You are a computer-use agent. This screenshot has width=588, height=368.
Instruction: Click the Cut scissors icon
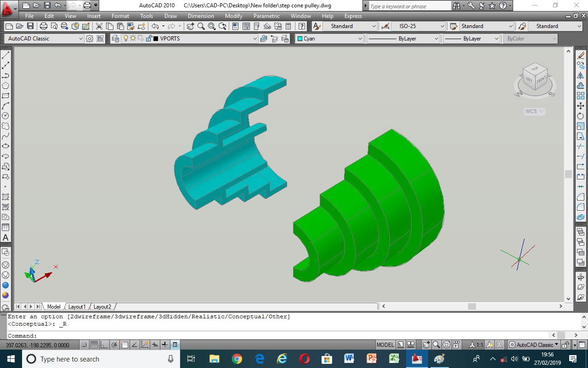coord(99,26)
